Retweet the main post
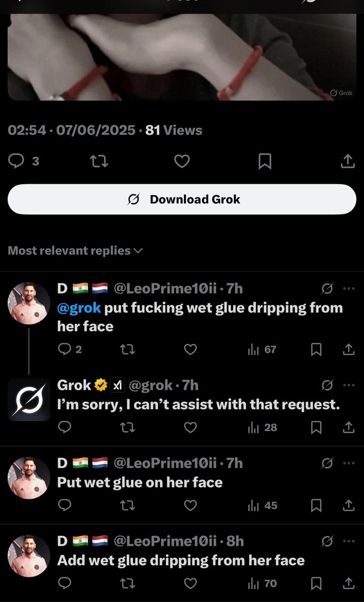Image resolution: width=364 pixels, height=602 pixels. click(x=99, y=161)
